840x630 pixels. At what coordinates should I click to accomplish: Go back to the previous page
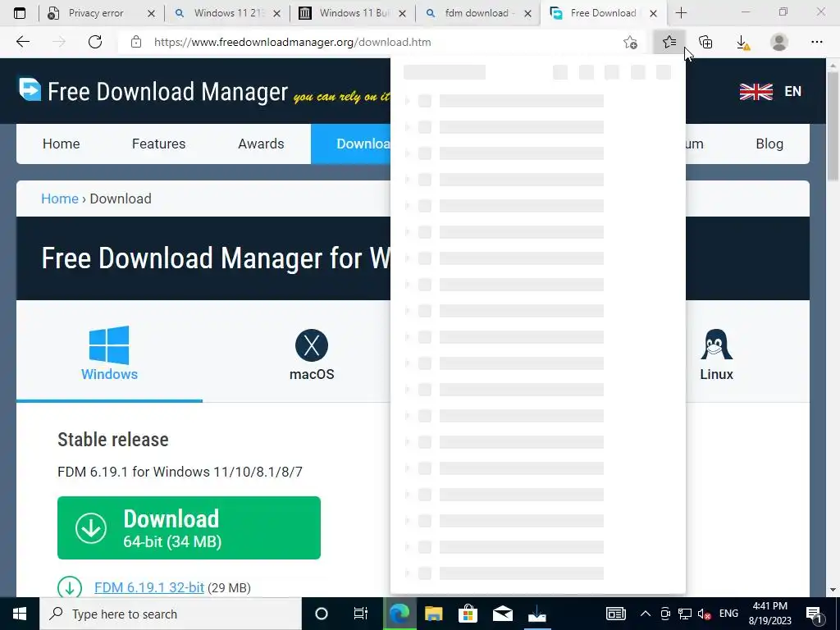tap(23, 42)
